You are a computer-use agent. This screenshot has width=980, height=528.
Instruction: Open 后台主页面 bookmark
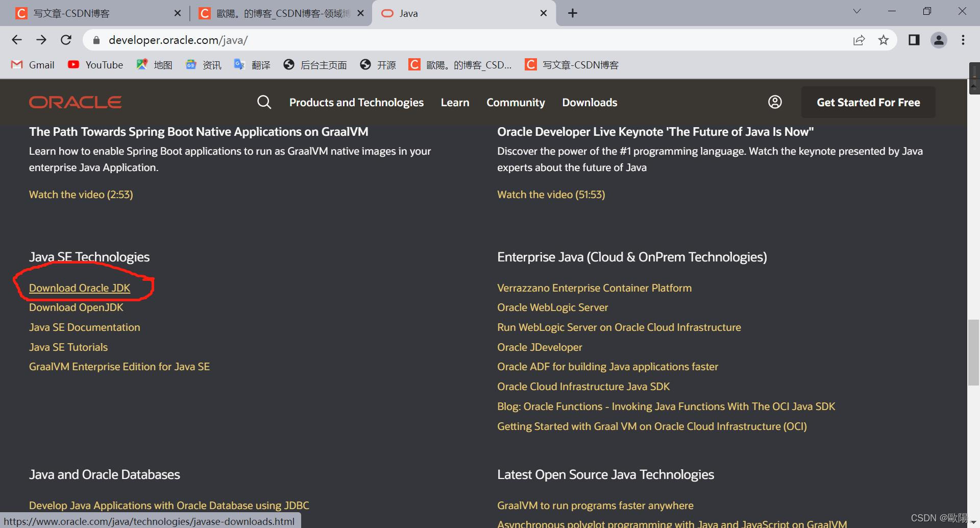[x=315, y=65]
